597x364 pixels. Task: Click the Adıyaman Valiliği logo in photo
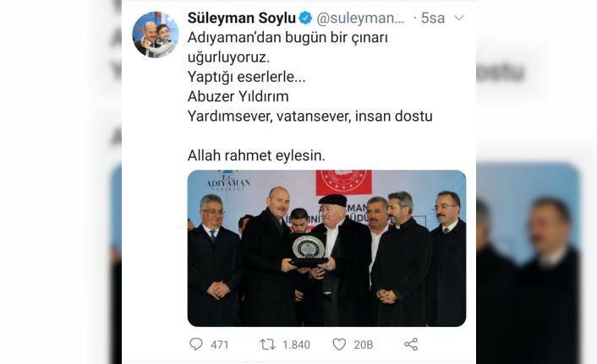[x=228, y=180]
